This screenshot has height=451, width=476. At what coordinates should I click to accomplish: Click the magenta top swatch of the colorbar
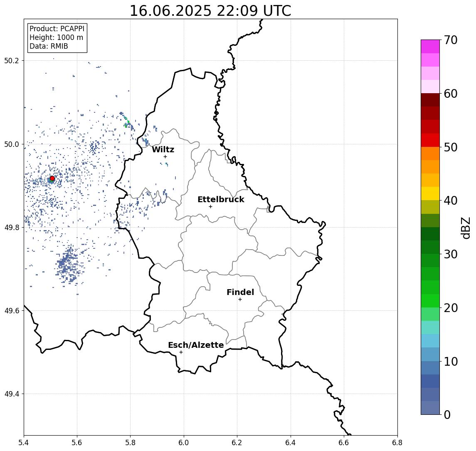[430, 47]
